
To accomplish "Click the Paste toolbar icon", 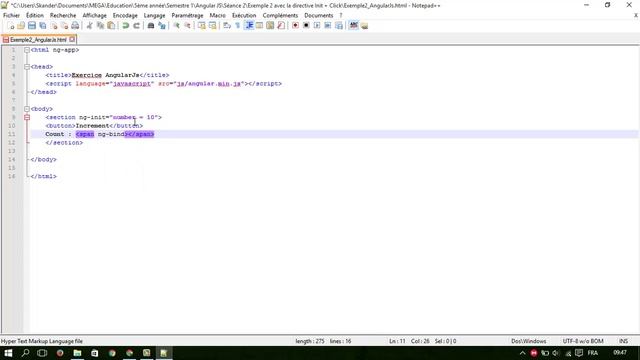I will (111, 26).
